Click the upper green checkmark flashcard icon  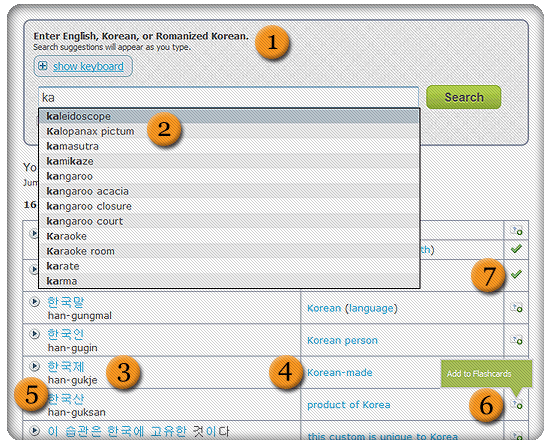click(x=516, y=249)
